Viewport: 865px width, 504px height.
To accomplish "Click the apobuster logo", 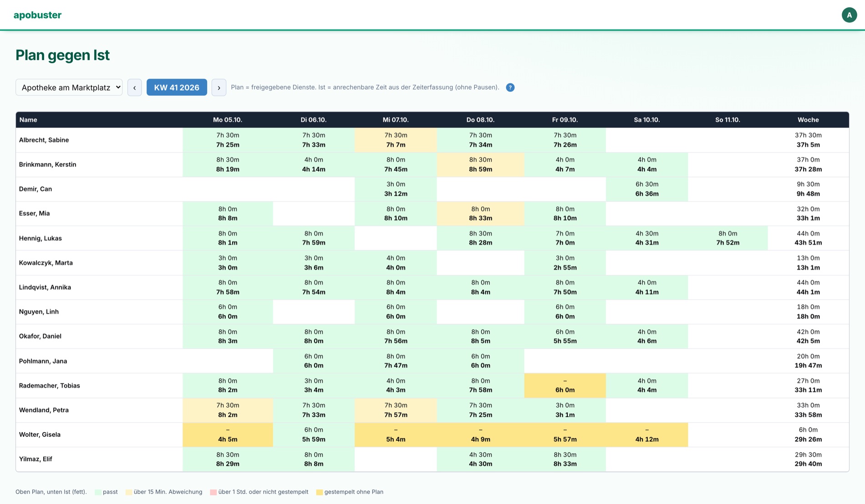I will (x=37, y=15).
